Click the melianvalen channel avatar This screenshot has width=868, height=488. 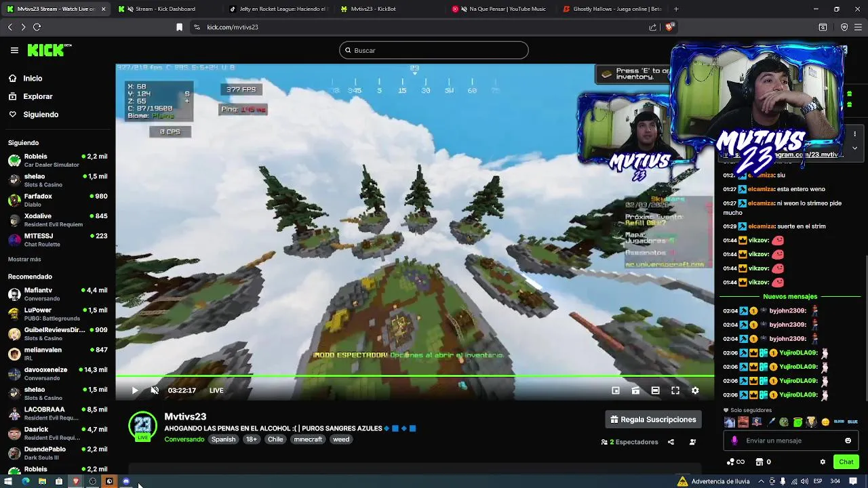pos(14,354)
